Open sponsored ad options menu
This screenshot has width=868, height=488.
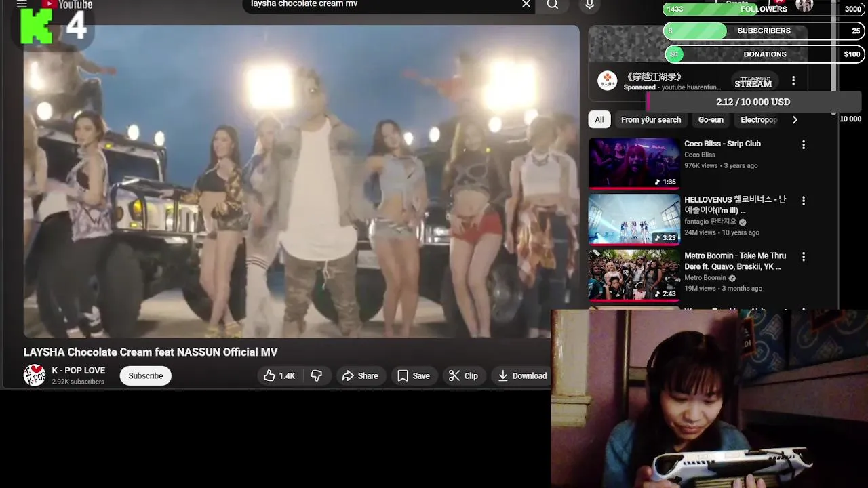tap(793, 81)
